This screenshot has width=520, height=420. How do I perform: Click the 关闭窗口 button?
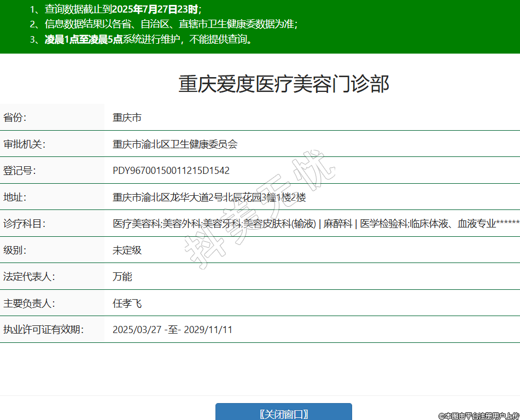click(x=283, y=413)
